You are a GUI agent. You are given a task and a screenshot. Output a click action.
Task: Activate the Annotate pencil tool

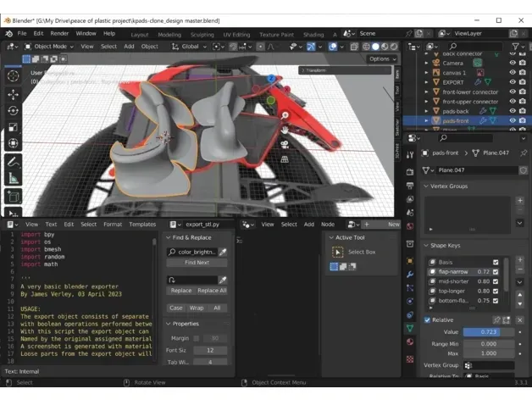(14, 162)
